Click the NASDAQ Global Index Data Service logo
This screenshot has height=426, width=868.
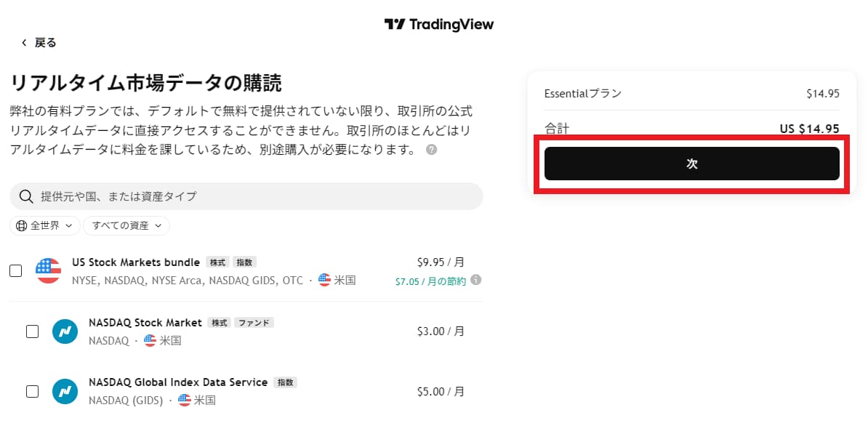click(x=65, y=391)
